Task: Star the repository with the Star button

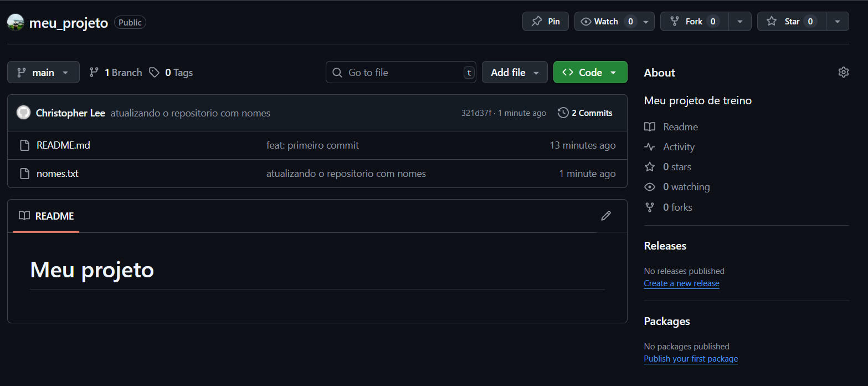Action: pos(792,21)
